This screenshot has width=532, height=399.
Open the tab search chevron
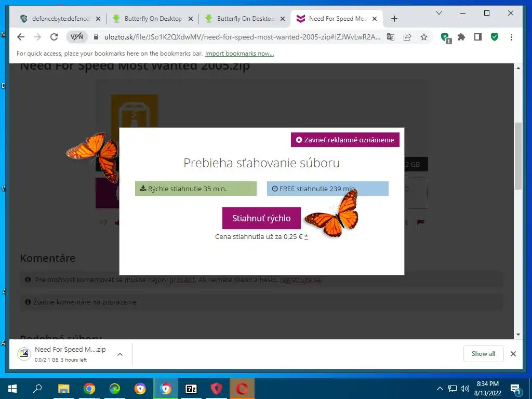point(438,13)
